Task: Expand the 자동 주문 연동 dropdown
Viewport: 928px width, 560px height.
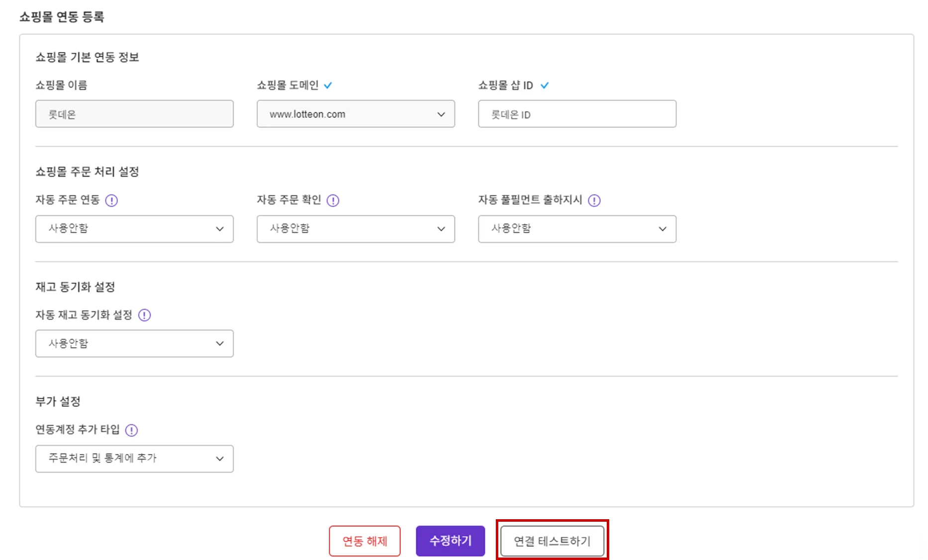Action: tap(134, 229)
